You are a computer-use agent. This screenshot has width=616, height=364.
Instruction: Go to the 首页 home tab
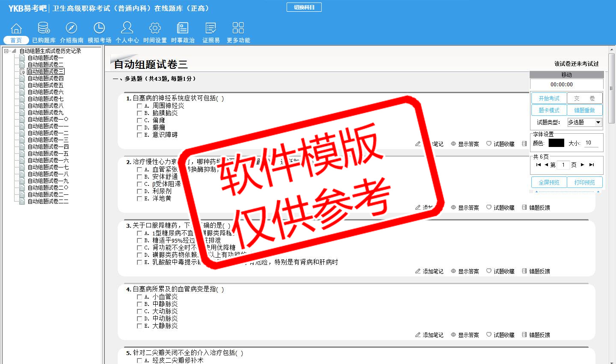[16, 40]
